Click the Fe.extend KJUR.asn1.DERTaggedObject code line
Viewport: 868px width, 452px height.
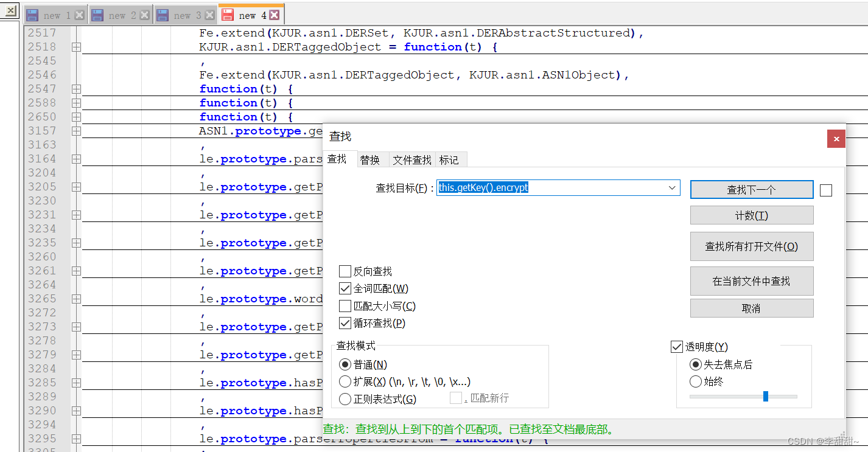(x=414, y=75)
